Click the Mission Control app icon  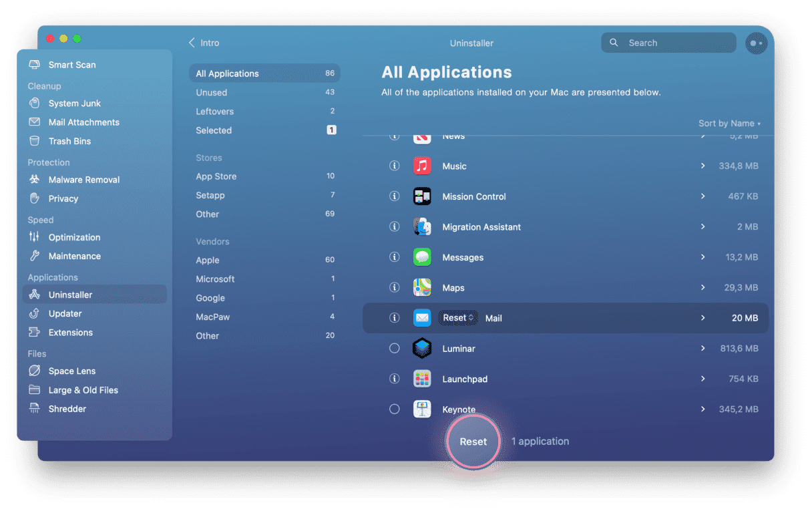tap(422, 196)
